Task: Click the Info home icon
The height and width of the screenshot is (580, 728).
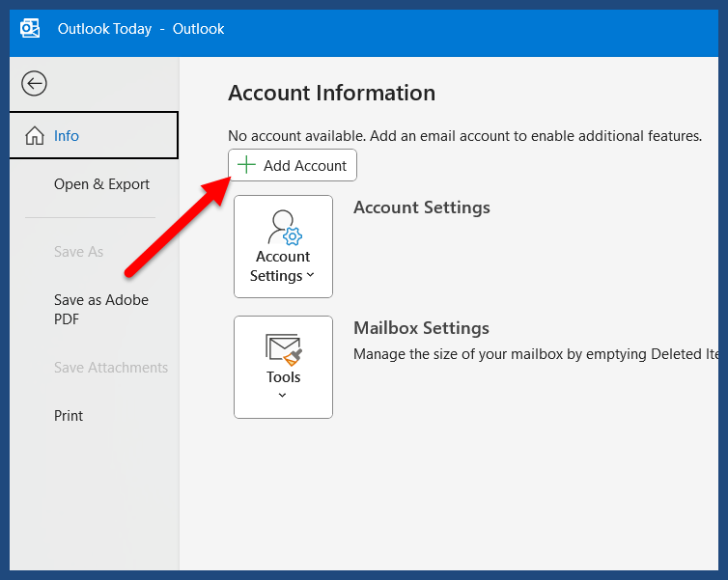Action: (x=35, y=136)
